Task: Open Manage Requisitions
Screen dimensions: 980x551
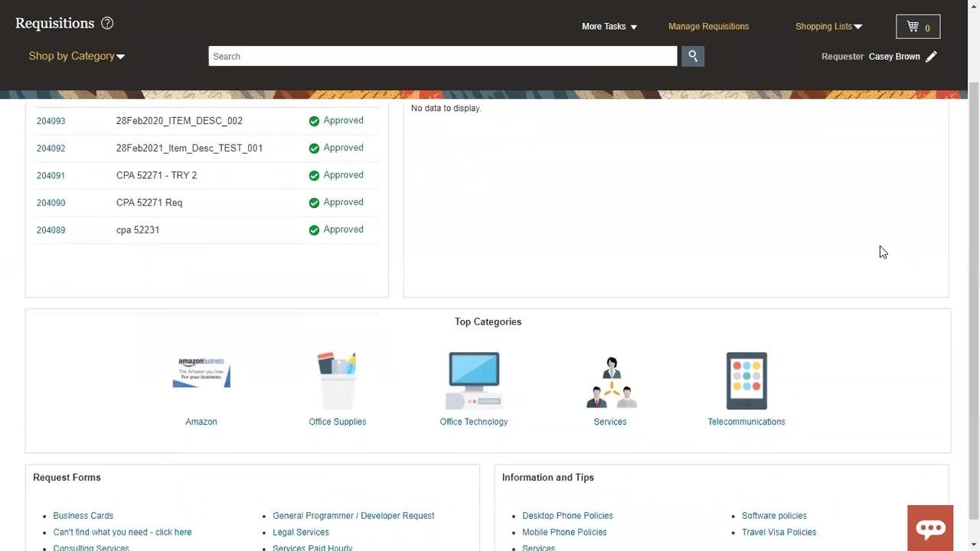Action: (708, 27)
